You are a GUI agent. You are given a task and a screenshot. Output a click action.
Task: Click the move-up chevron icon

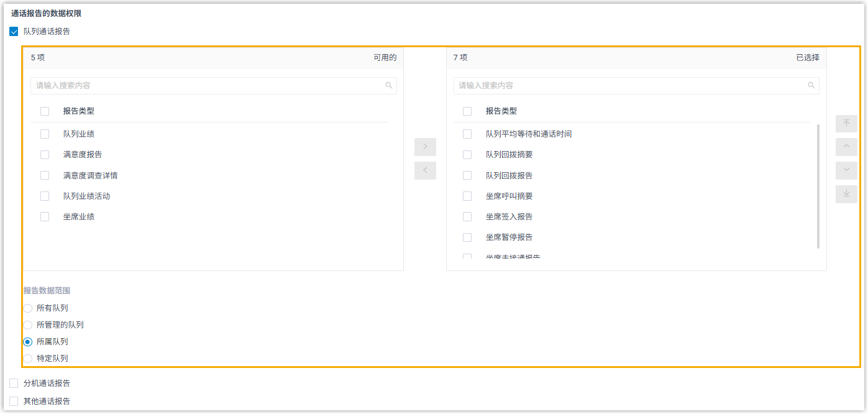pos(846,147)
